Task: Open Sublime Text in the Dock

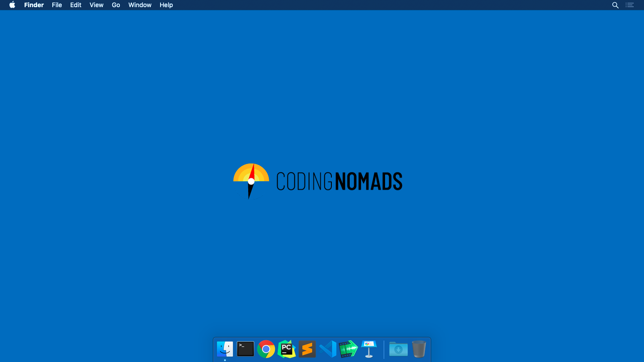Action: point(307,349)
